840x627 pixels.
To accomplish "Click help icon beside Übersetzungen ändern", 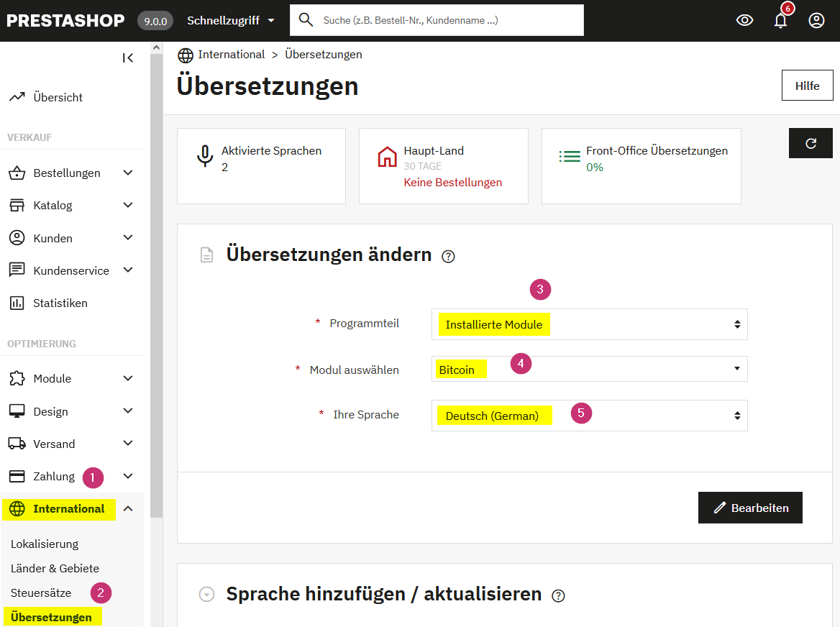I will 448,256.
